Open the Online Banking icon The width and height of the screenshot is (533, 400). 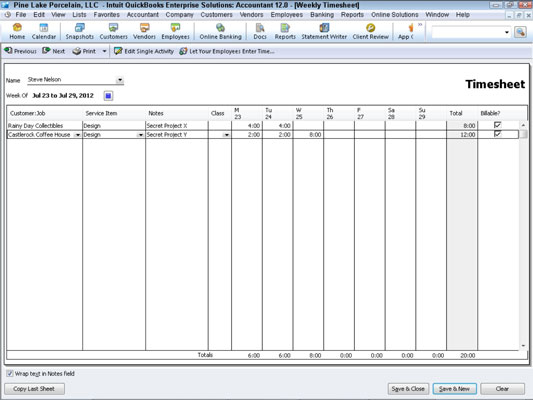pyautogui.click(x=220, y=28)
